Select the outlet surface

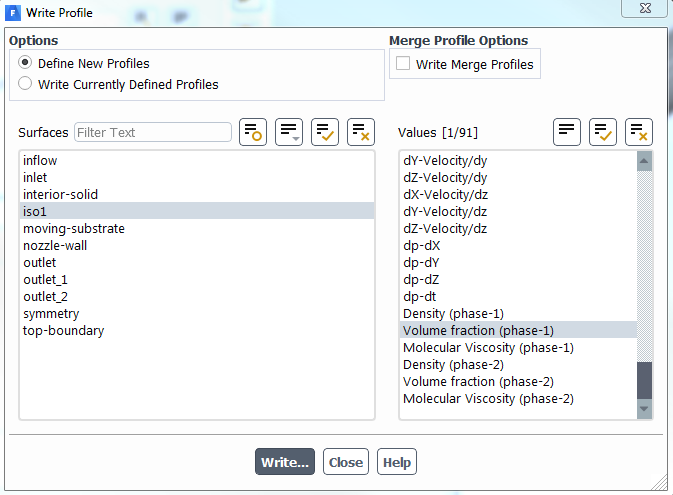click(197, 262)
